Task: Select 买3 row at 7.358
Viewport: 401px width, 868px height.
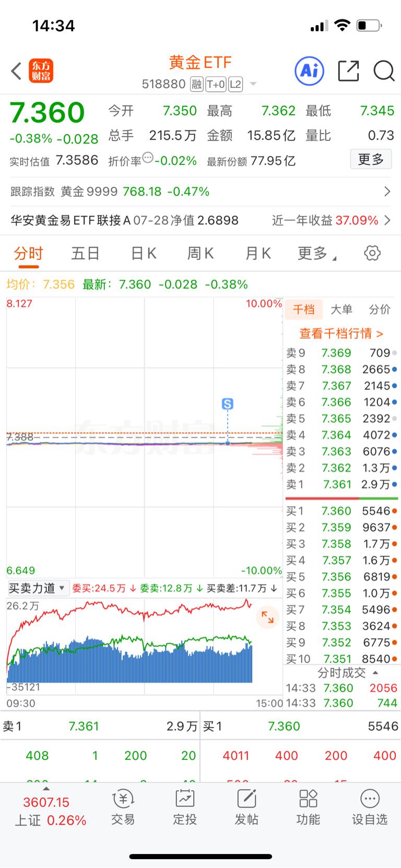Action: 341,544
